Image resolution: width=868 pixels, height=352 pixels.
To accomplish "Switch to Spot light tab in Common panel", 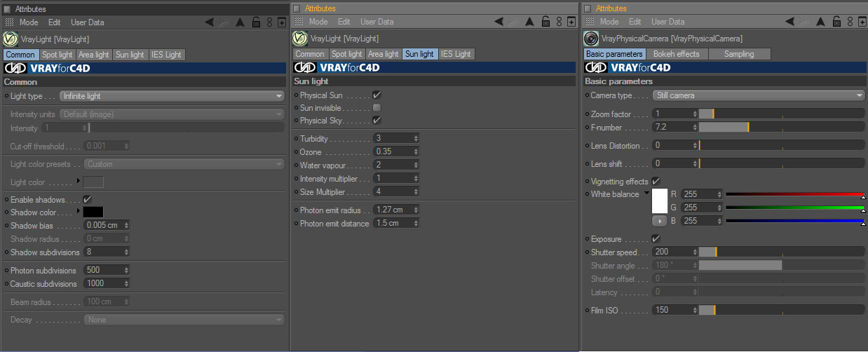I will 57,55.
